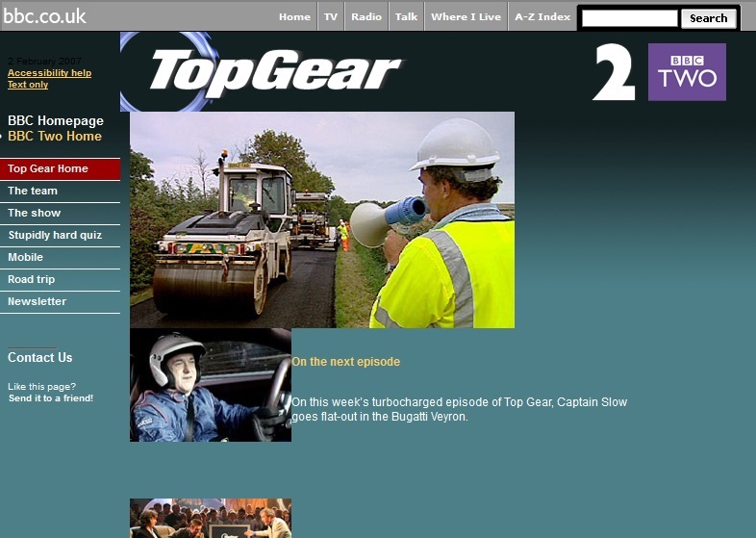Click the bbc.co.uk logo
The height and width of the screenshot is (538, 756).
click(x=44, y=16)
